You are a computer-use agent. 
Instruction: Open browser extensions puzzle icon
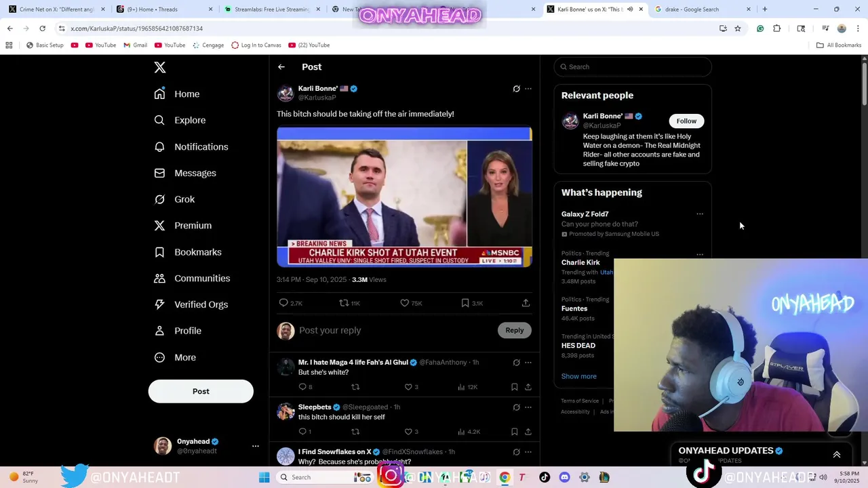click(777, 28)
